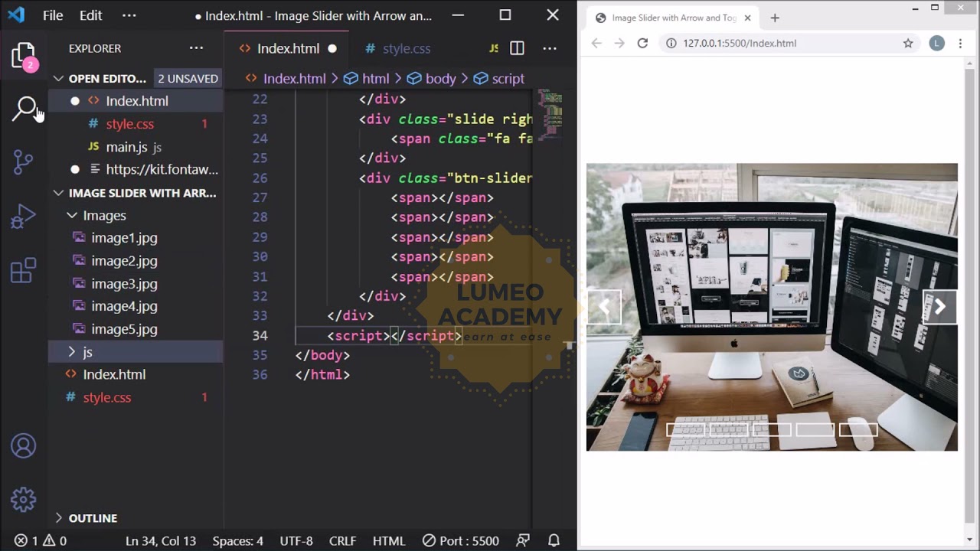Show the next slide with right arrow

[940, 307]
